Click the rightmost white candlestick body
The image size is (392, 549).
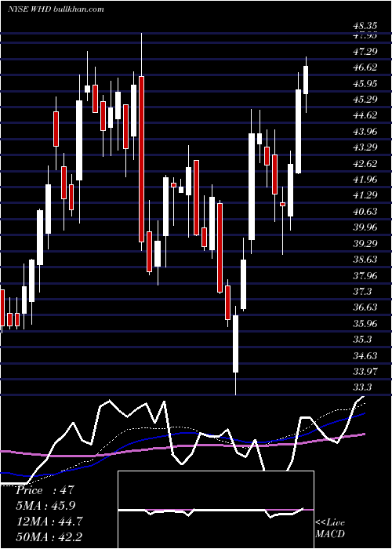(306, 79)
